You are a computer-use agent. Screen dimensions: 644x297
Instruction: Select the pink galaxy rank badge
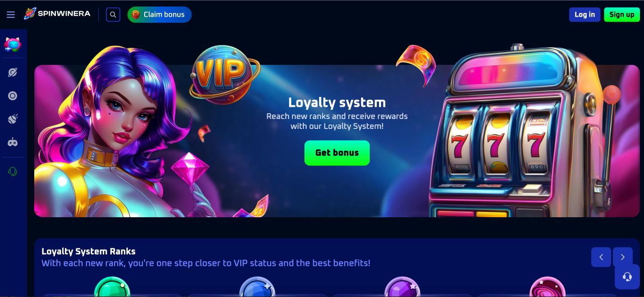547,287
